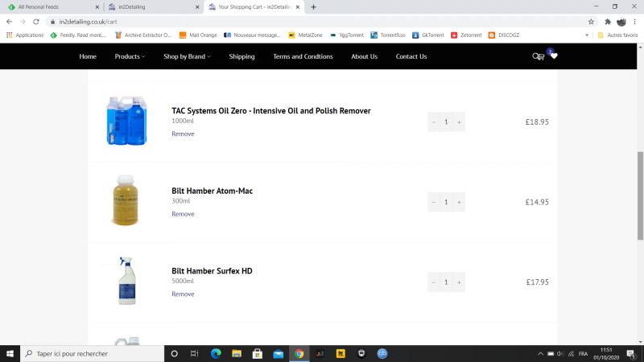Show hidden bookmarks overflow chevron

pos(586,35)
